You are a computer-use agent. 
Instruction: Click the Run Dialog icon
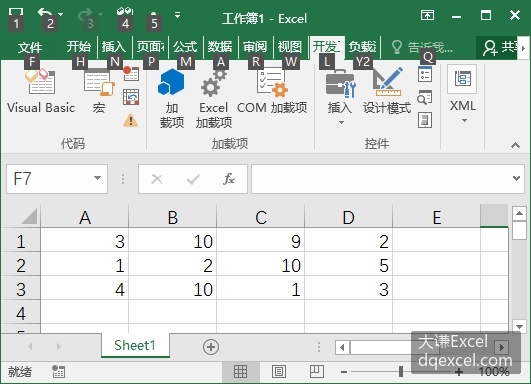425,120
